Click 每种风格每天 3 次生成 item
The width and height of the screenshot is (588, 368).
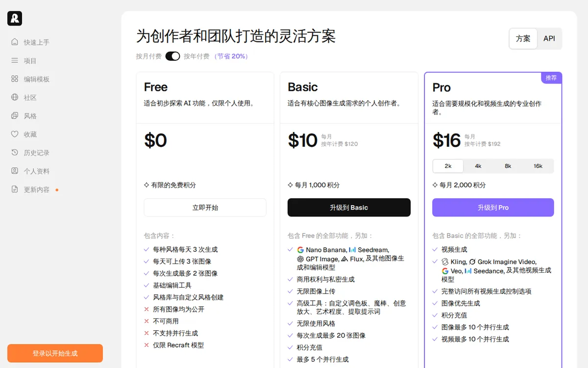tap(185, 249)
